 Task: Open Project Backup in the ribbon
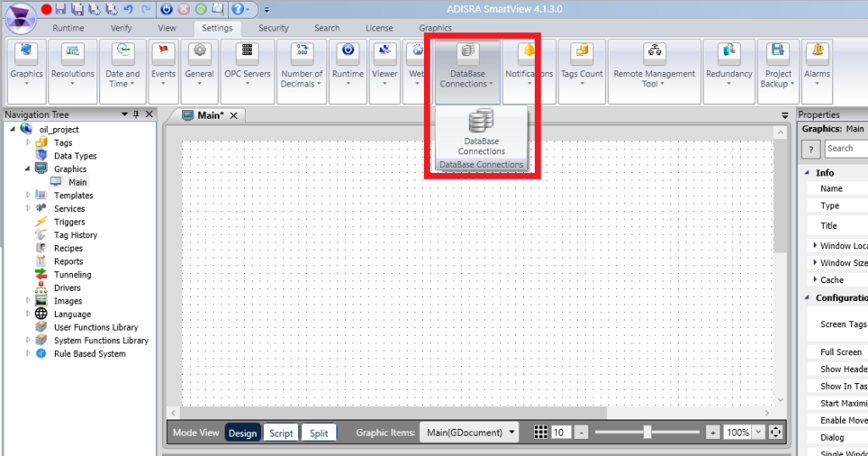tap(778, 71)
